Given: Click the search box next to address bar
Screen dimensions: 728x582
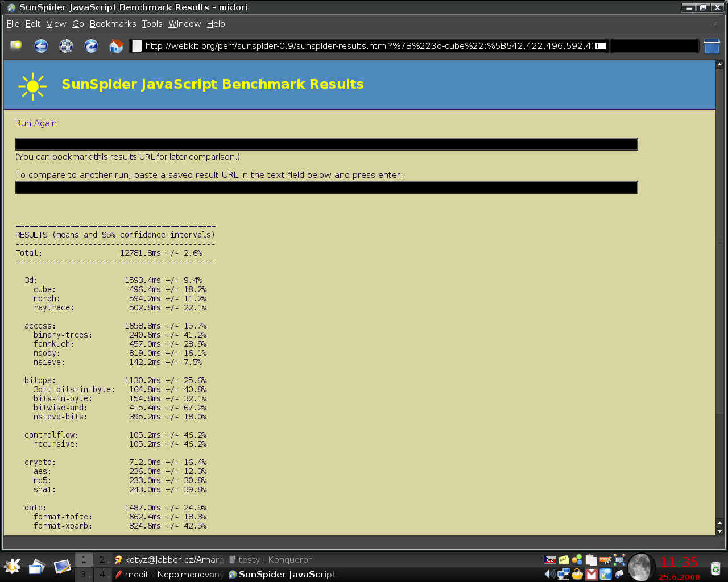Looking at the screenshot, I should [x=655, y=46].
